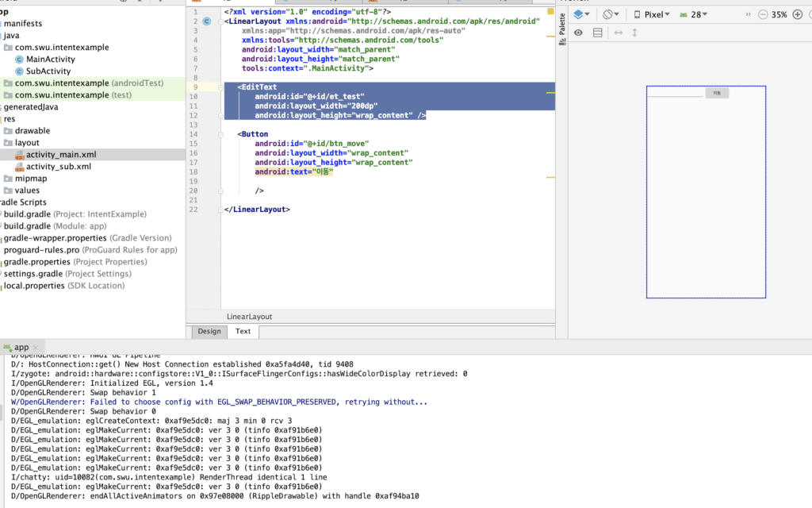Image resolution: width=812 pixels, height=508 pixels.
Task: Open activity_sub.xml layout file
Action: [59, 167]
